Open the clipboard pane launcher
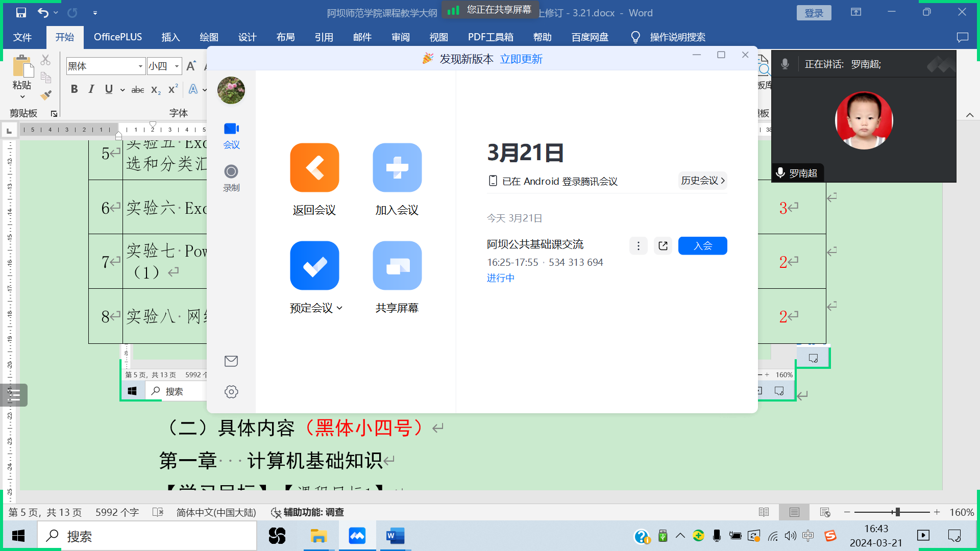Viewport: 980px width, 551px height. pos(54,113)
